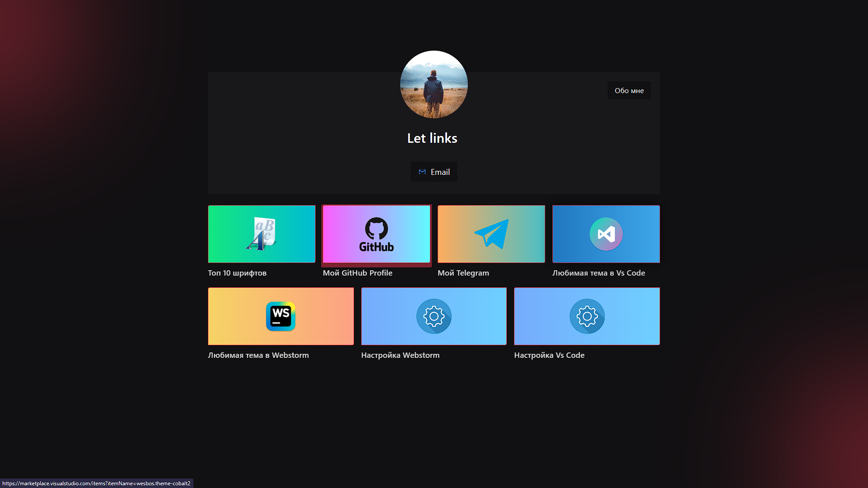Open the Мой Telegram text link

tap(463, 273)
